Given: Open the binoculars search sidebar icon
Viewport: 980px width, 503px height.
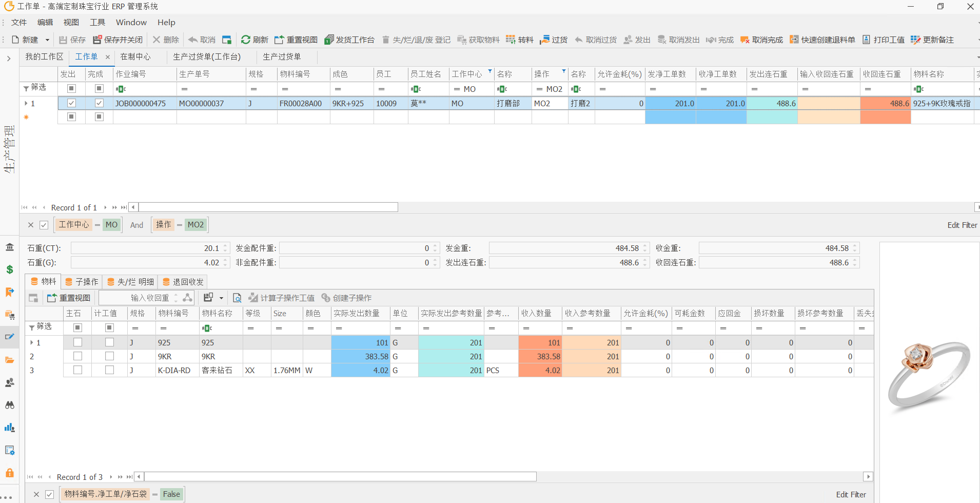Looking at the screenshot, I should coord(9,405).
